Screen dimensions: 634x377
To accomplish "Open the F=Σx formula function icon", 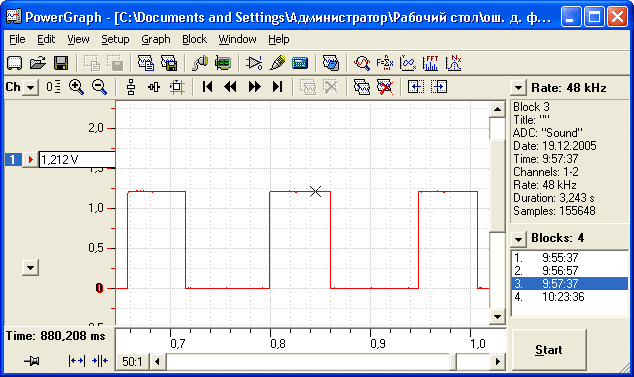I will pyautogui.click(x=385, y=63).
